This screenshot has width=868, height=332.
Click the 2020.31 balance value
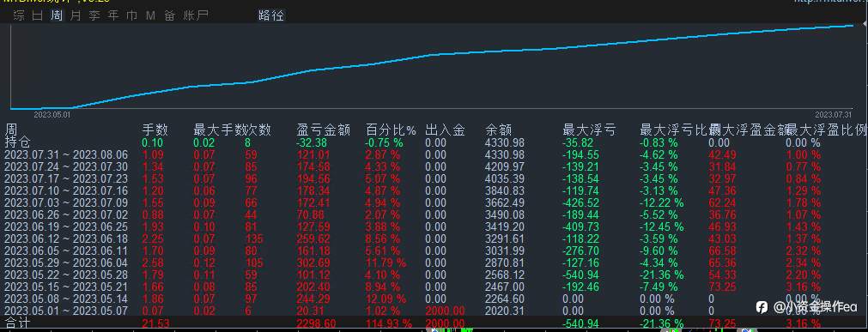pyautogui.click(x=504, y=311)
